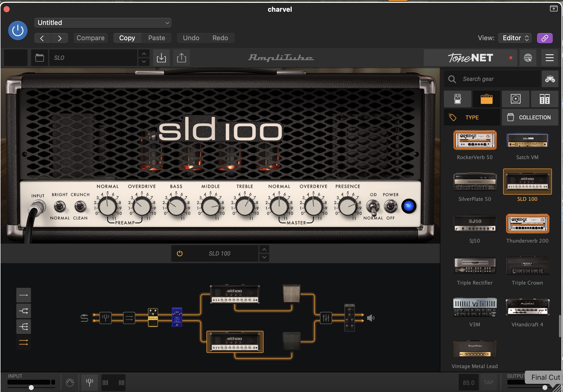Image resolution: width=563 pixels, height=392 pixels.
Task: Choose the V3M amp thumbnail
Action: pyautogui.click(x=475, y=307)
